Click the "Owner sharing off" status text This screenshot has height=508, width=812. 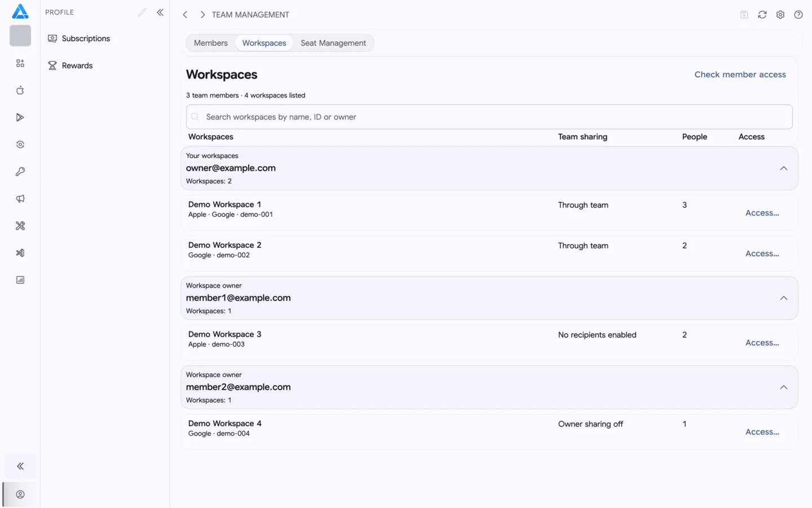point(590,424)
